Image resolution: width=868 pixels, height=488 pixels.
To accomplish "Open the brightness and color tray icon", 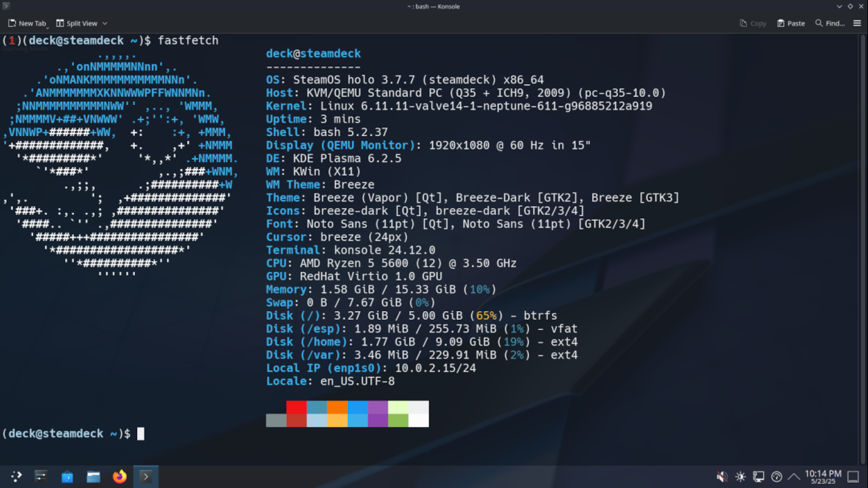I will pos(741,476).
